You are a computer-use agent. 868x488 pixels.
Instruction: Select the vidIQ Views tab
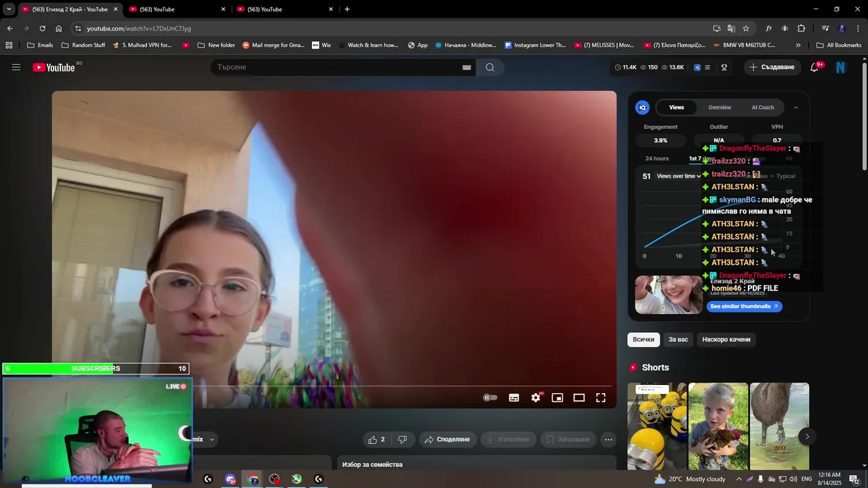(x=677, y=107)
